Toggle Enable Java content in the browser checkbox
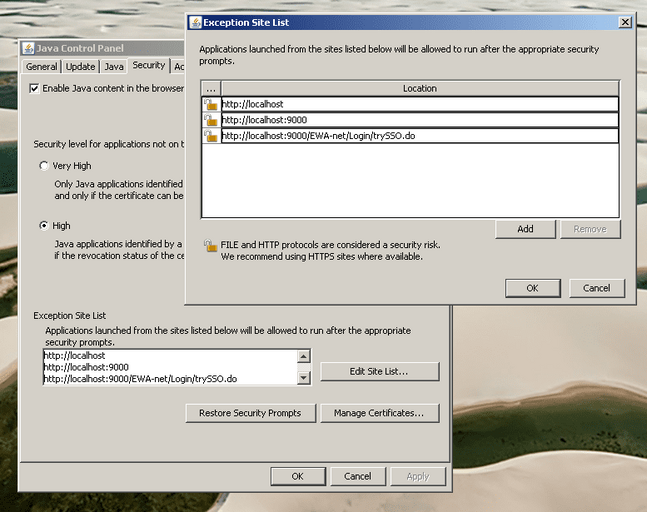This screenshot has height=512, width=647. click(34, 88)
